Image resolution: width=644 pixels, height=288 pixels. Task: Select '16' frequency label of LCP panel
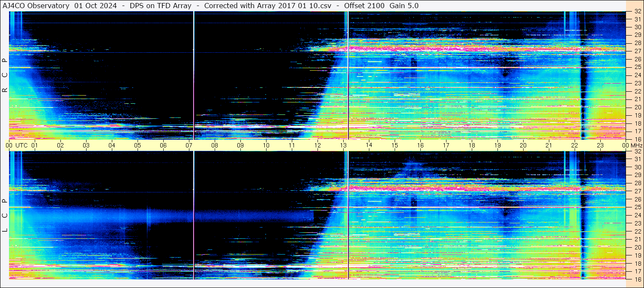[637, 279]
